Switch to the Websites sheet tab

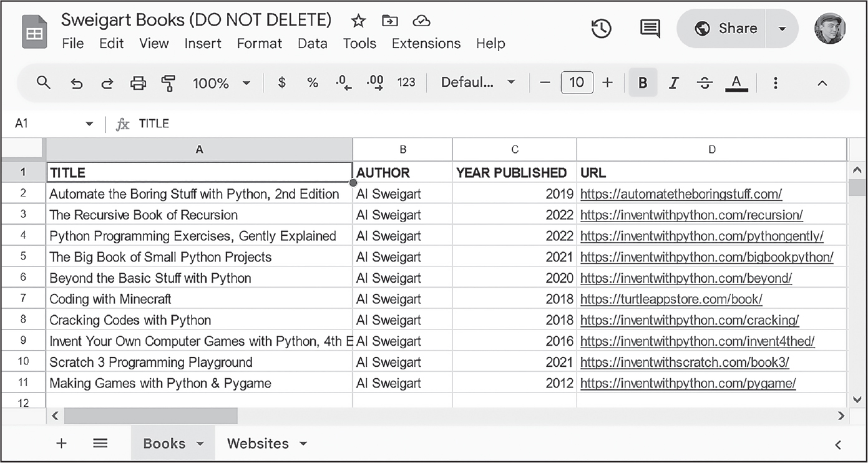(258, 444)
